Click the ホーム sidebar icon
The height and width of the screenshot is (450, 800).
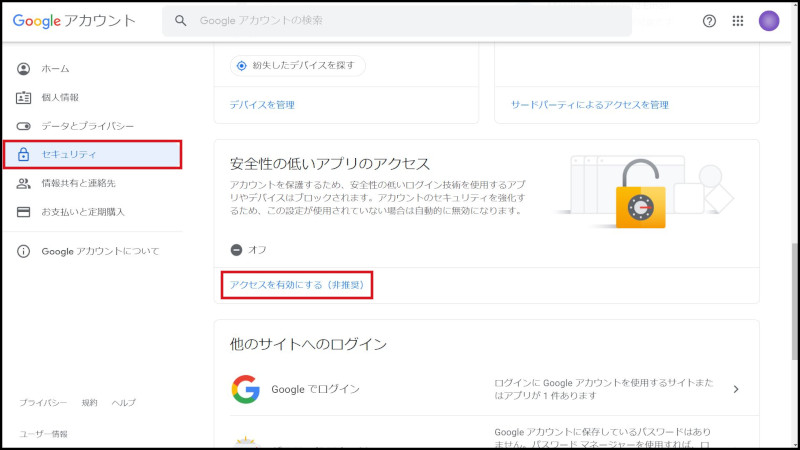[24, 69]
